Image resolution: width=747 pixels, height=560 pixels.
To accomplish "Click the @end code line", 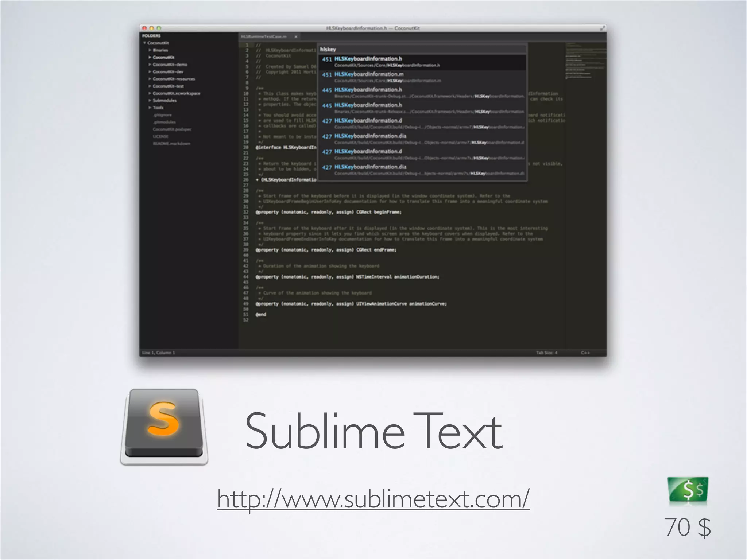I will tap(260, 315).
